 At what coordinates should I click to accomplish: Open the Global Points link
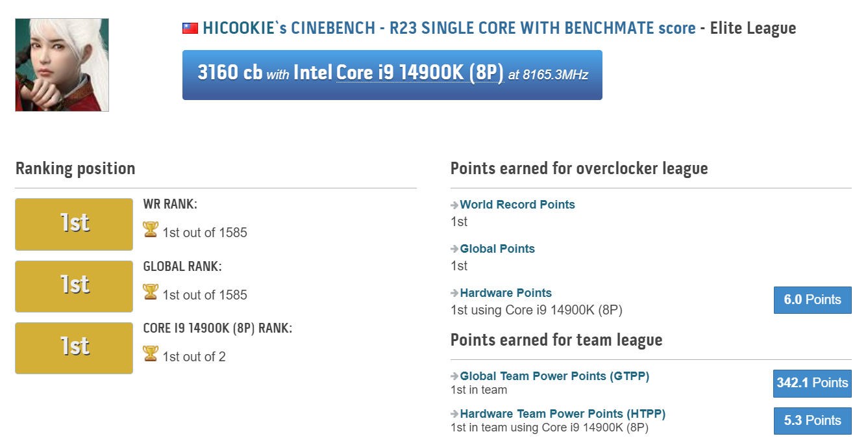point(497,249)
